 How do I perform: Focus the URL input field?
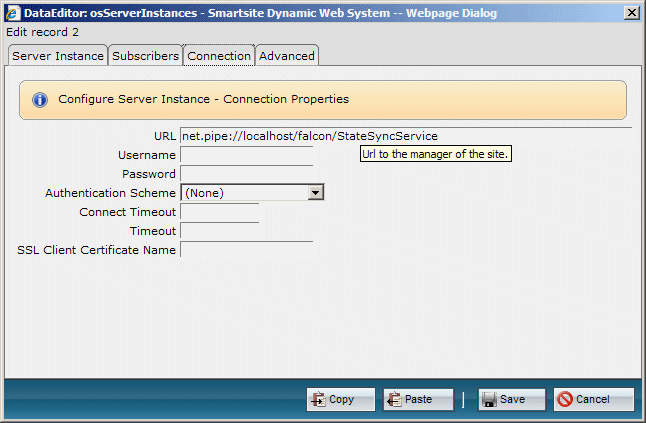pyautogui.click(x=406, y=136)
